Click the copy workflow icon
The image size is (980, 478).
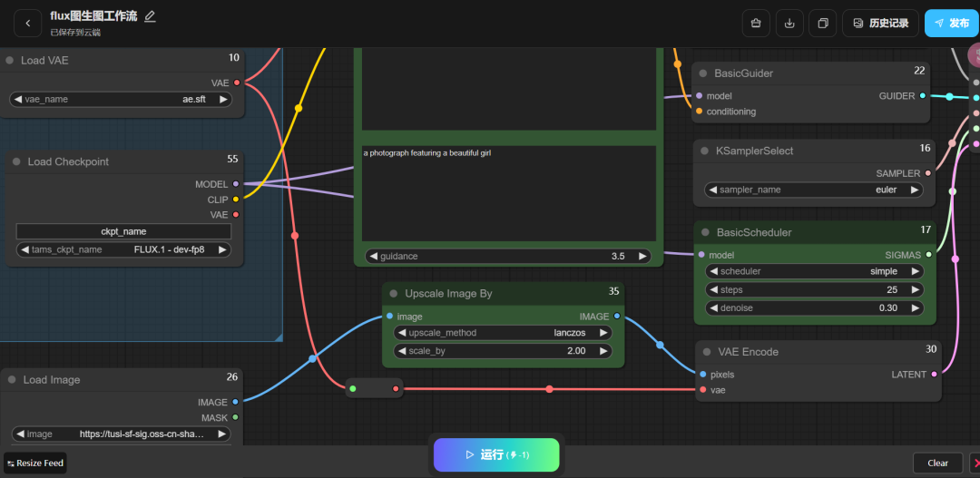[x=823, y=24]
